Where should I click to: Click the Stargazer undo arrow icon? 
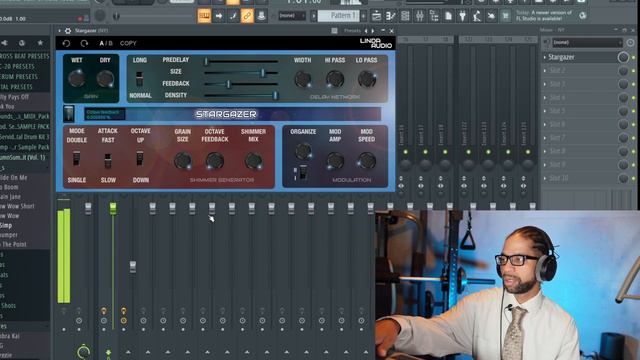point(66,43)
